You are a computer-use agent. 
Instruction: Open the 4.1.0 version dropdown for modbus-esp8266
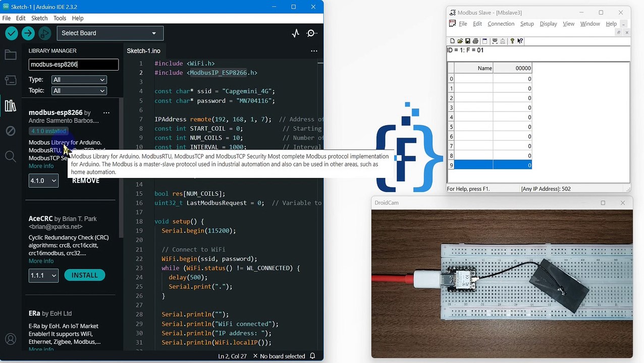pyautogui.click(x=43, y=180)
